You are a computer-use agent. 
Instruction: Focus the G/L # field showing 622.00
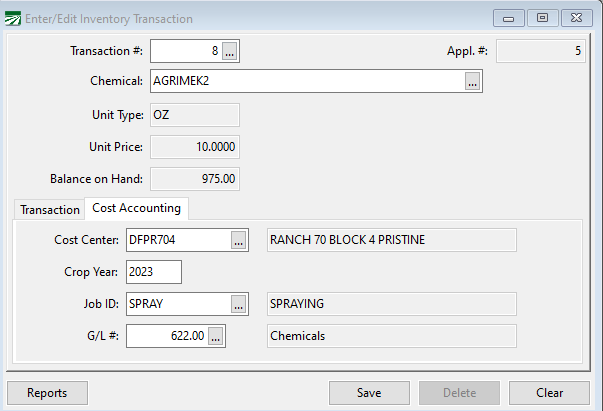166,337
